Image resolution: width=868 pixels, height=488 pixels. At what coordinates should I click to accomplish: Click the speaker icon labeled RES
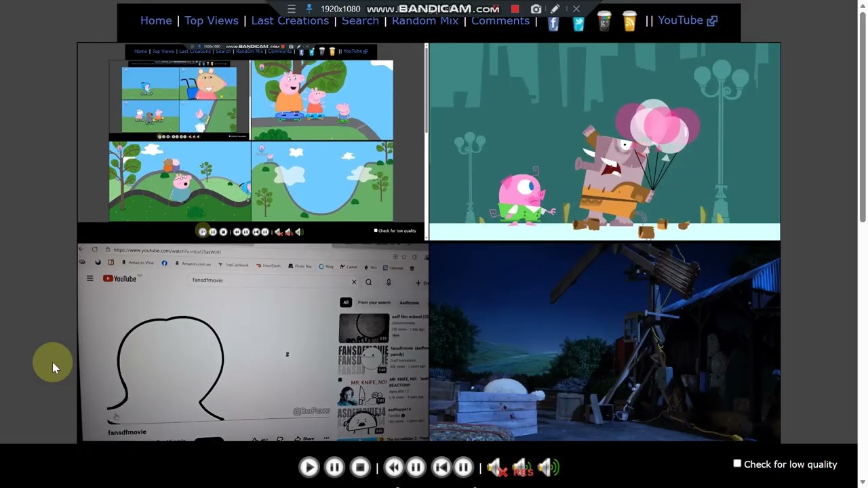[x=523, y=467]
